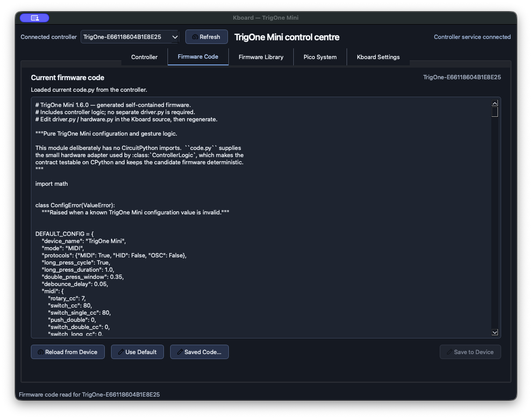Click Reload from Device button

pos(68,352)
